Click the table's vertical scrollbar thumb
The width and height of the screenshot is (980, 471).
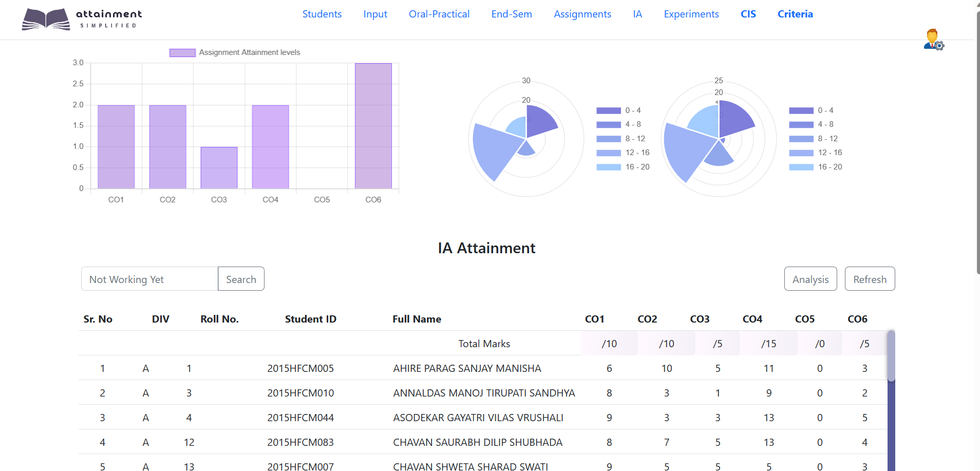coord(891,356)
